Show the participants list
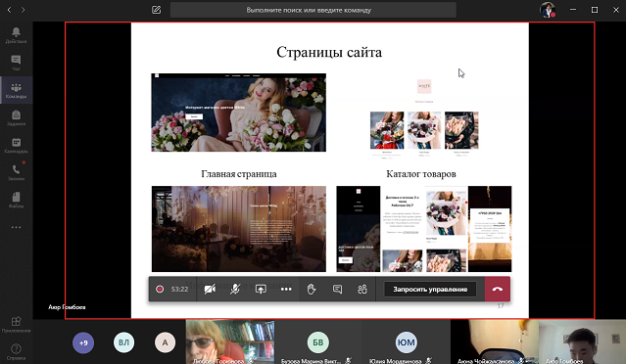The width and height of the screenshot is (626, 364). point(362,289)
